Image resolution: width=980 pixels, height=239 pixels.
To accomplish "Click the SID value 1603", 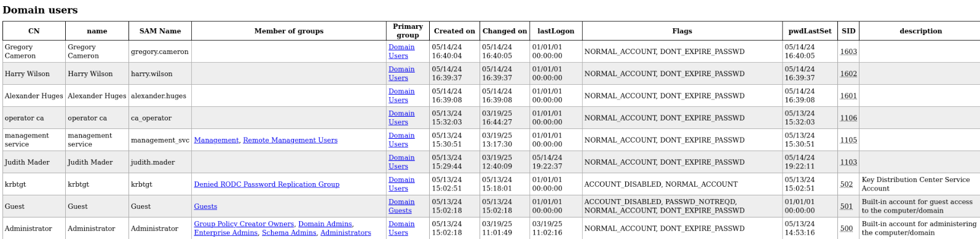I will (x=848, y=52).
